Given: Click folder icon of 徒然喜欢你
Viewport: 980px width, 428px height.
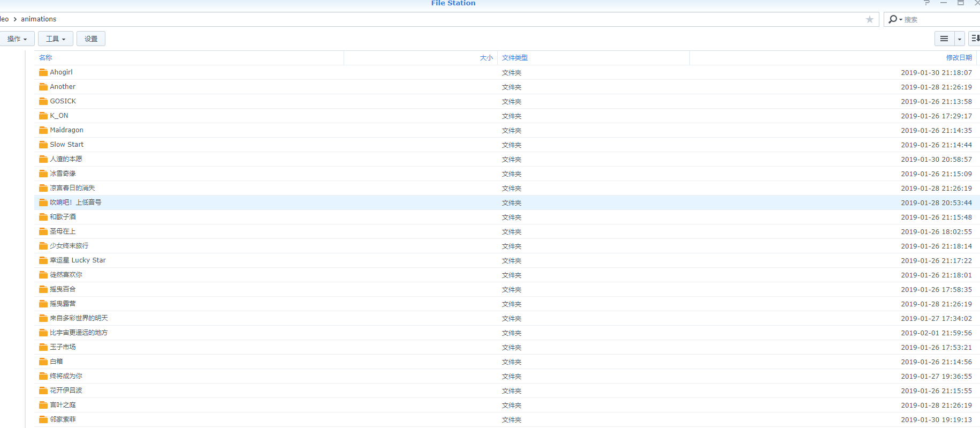Looking at the screenshot, I should (43, 275).
